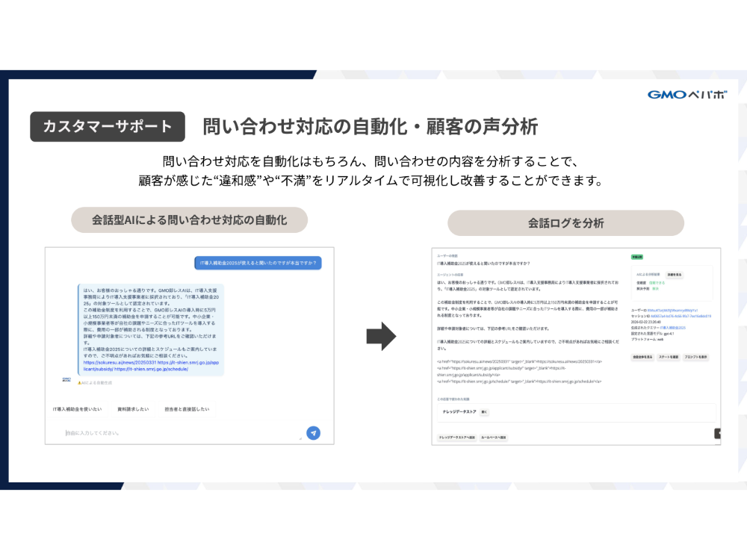747x560 pixels.
Task: Click ナレッジデータストアへ追加 button
Action: pyautogui.click(x=457, y=437)
